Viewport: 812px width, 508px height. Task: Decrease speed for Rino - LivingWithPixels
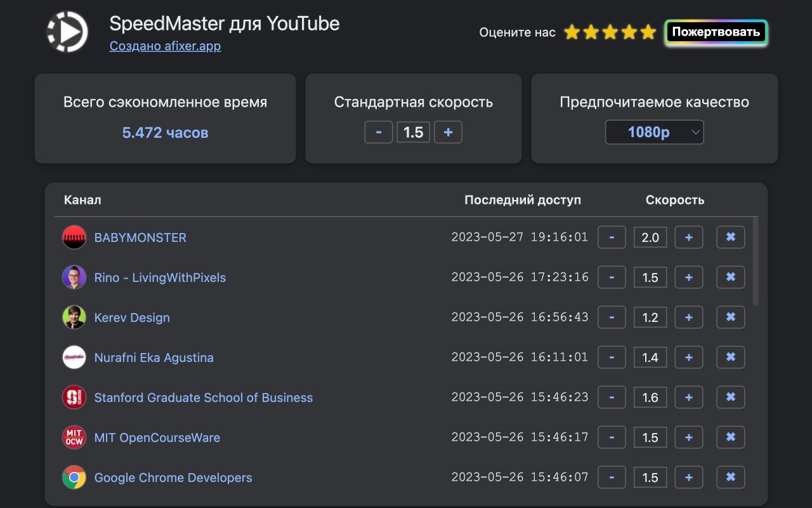click(612, 277)
